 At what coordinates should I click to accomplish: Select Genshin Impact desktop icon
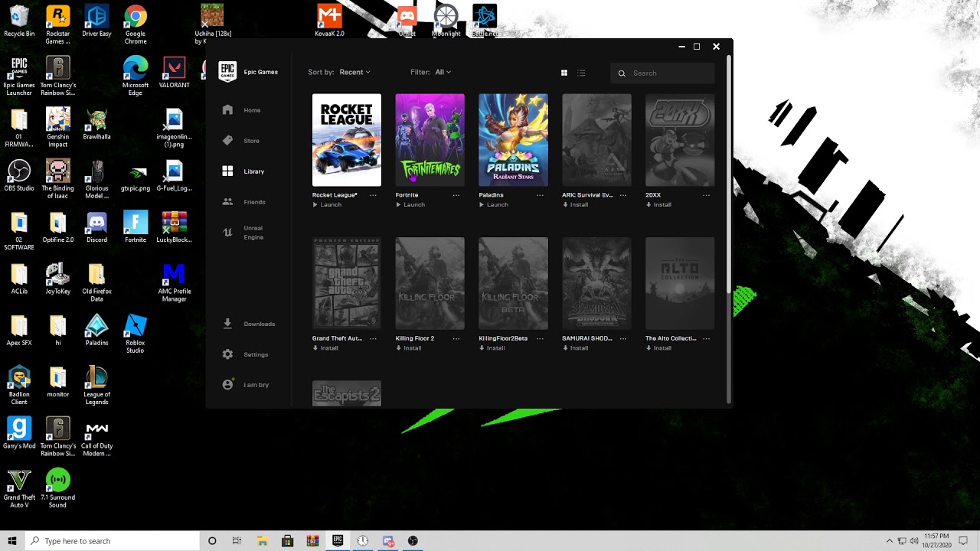[57, 127]
